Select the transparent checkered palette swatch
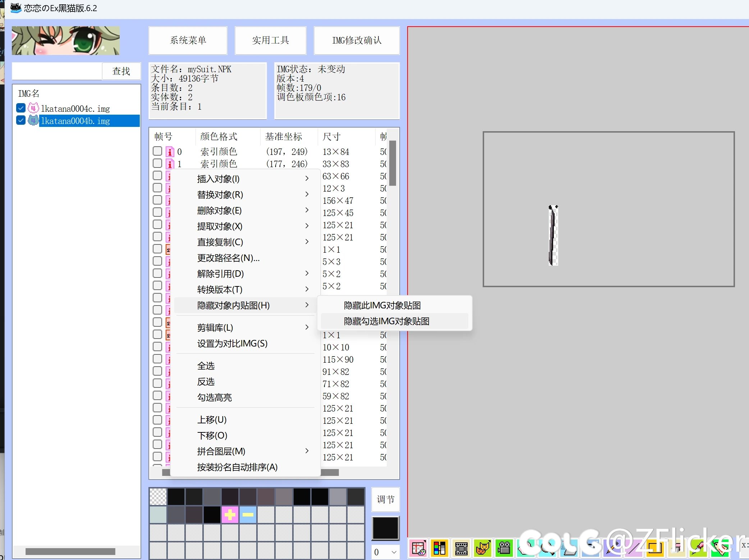The width and height of the screenshot is (749, 560). pyautogui.click(x=158, y=497)
